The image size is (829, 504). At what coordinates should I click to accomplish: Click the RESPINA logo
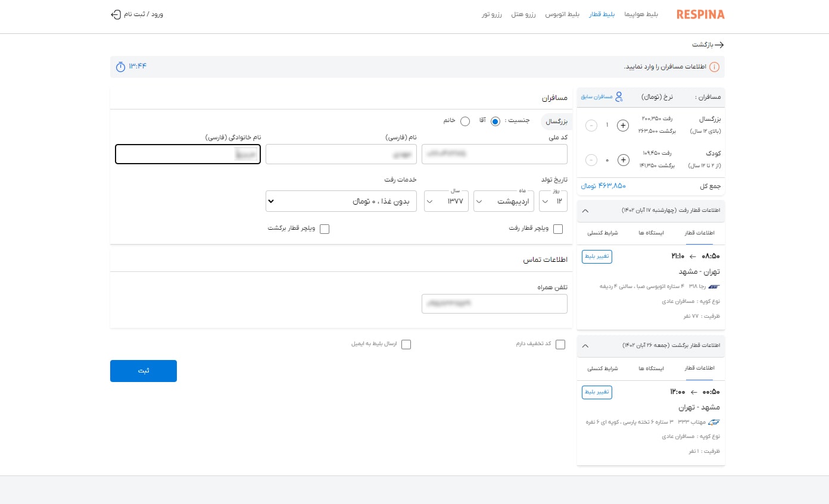click(700, 14)
